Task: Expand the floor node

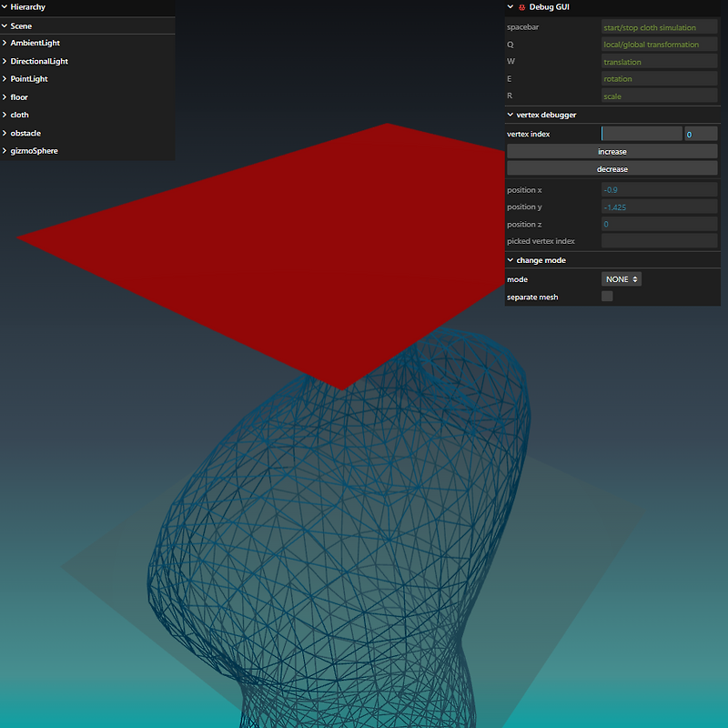Action: 5,96
